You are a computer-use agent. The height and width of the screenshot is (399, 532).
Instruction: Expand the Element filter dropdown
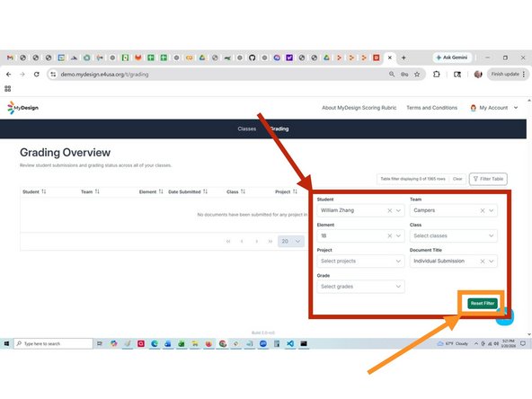coord(398,235)
